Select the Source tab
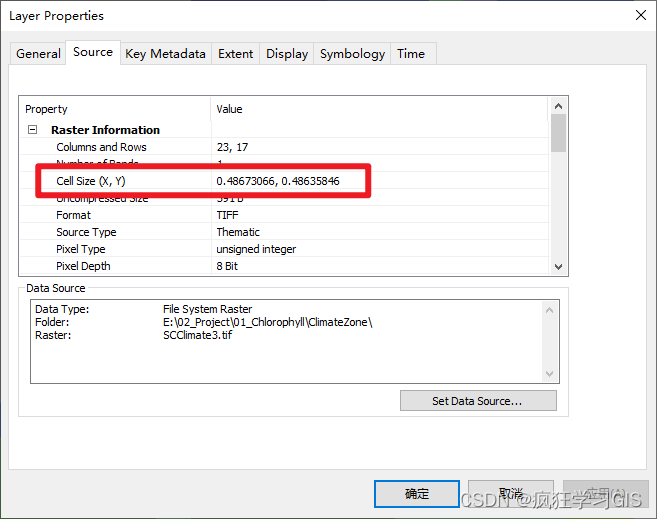Image resolution: width=657 pixels, height=519 pixels. pos(93,52)
